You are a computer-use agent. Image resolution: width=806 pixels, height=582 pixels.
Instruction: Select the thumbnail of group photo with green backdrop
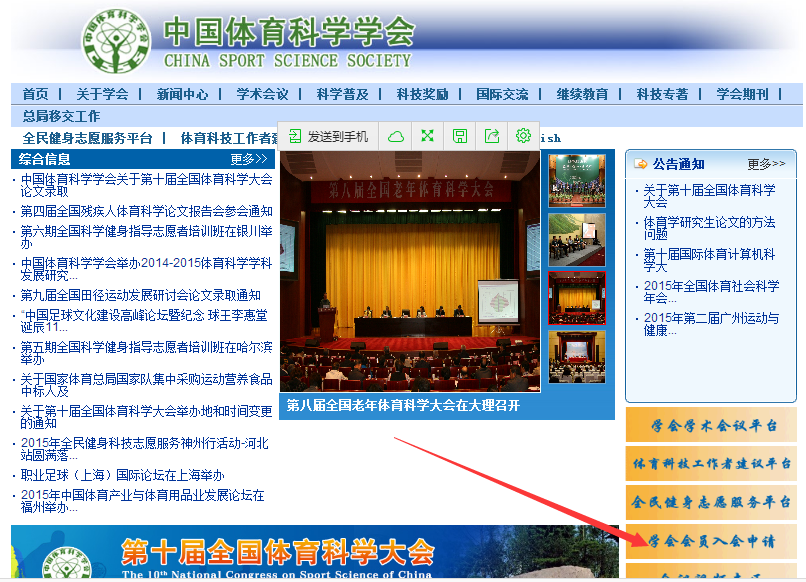click(x=577, y=180)
